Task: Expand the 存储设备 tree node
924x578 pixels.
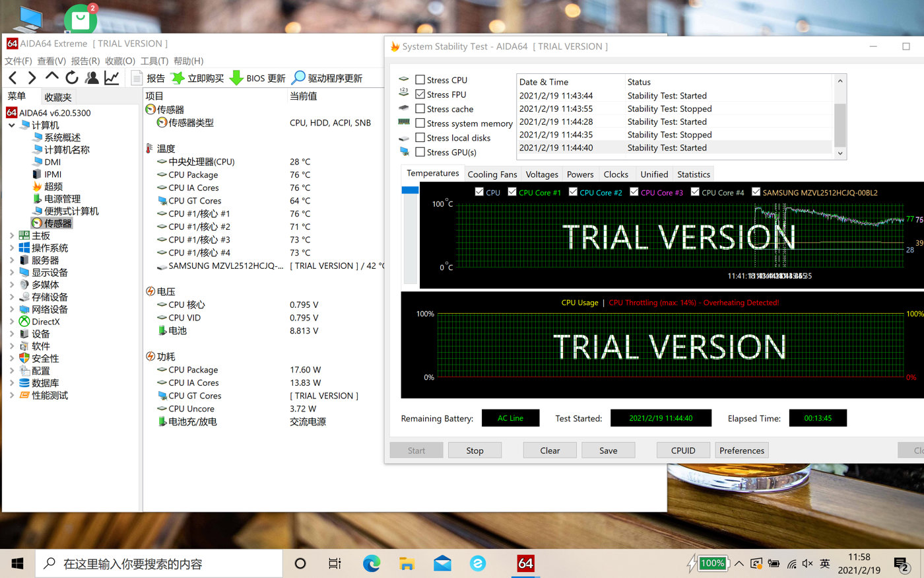Action: click(x=12, y=297)
